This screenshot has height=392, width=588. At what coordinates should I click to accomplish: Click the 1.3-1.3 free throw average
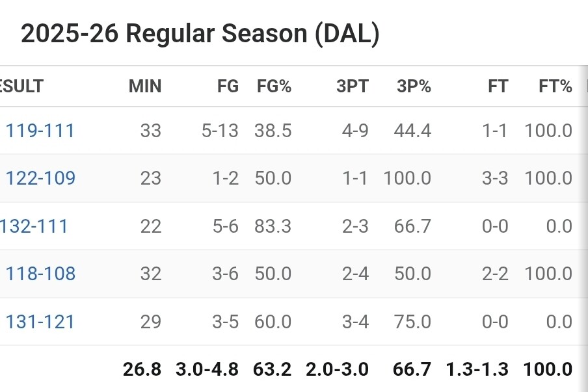point(477,369)
